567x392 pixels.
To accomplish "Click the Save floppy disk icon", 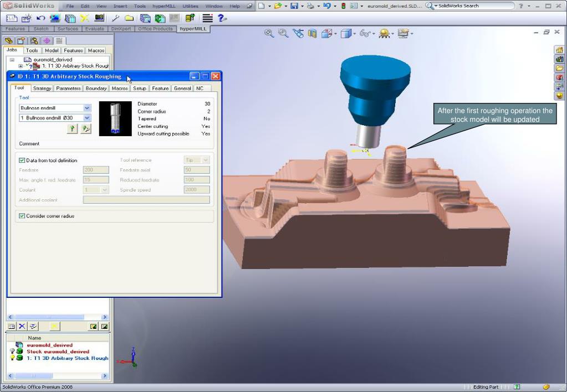I will pos(294,6).
